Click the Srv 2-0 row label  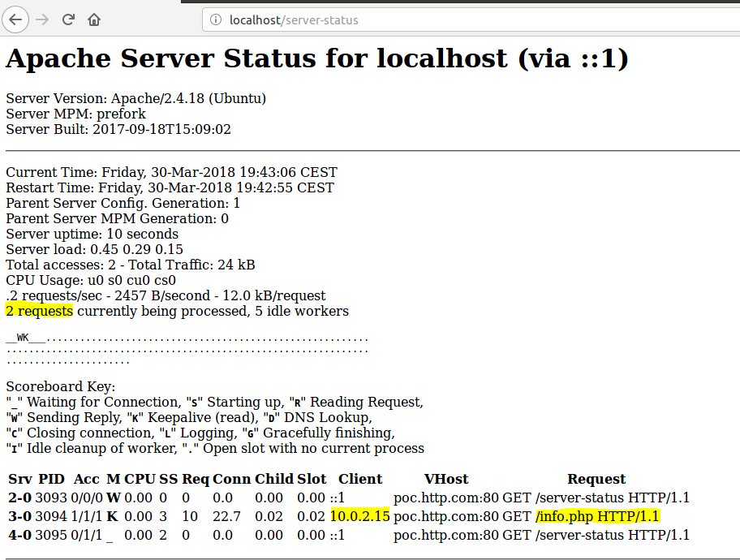point(19,498)
